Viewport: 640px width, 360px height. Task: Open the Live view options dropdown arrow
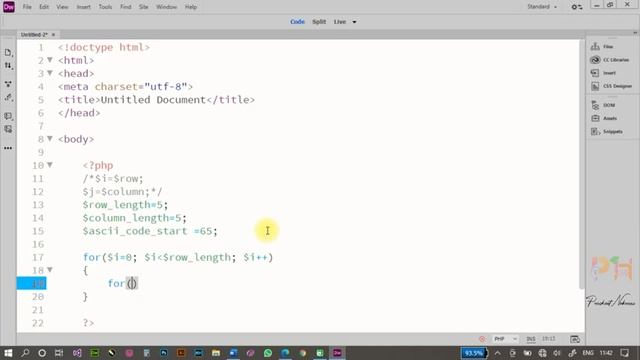click(354, 22)
